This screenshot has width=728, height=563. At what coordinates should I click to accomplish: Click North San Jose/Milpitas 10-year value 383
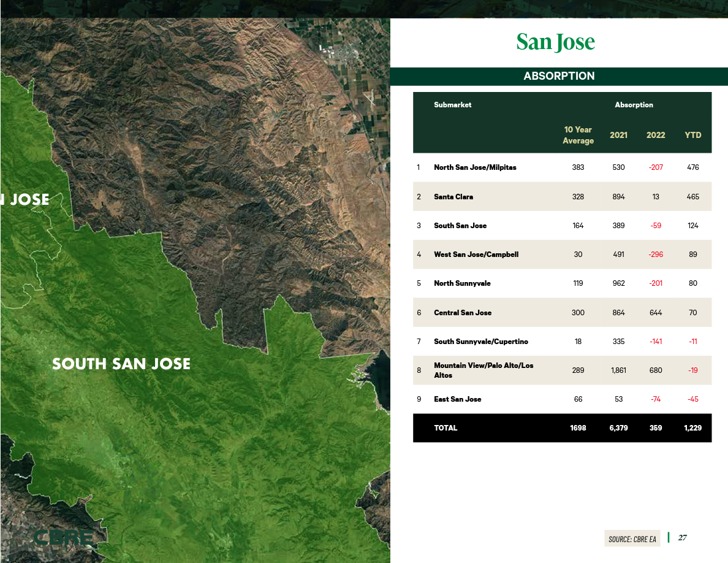coord(578,167)
